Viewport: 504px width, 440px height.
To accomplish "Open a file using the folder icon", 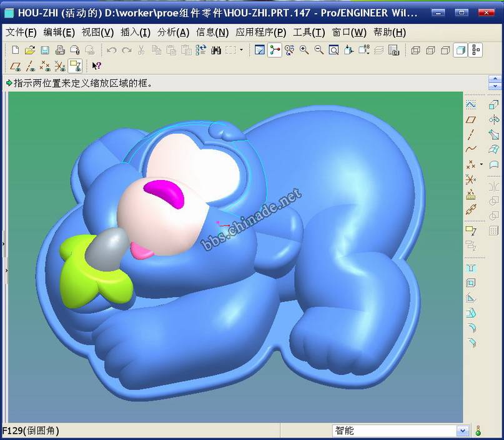I will 30,50.
